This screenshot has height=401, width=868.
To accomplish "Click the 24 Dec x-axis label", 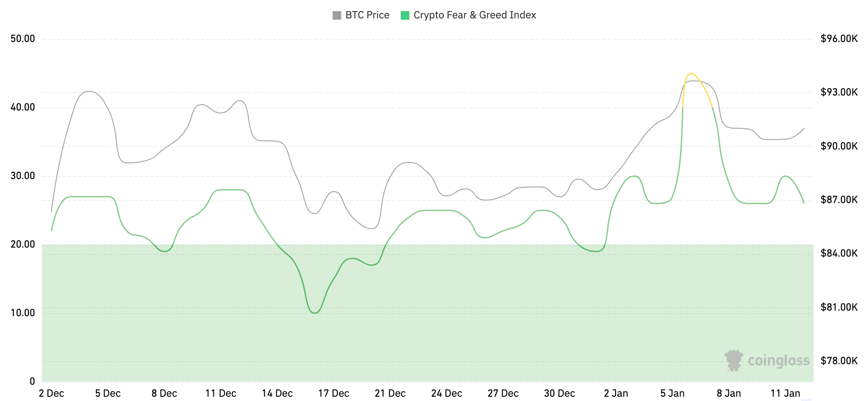I will coord(446,393).
